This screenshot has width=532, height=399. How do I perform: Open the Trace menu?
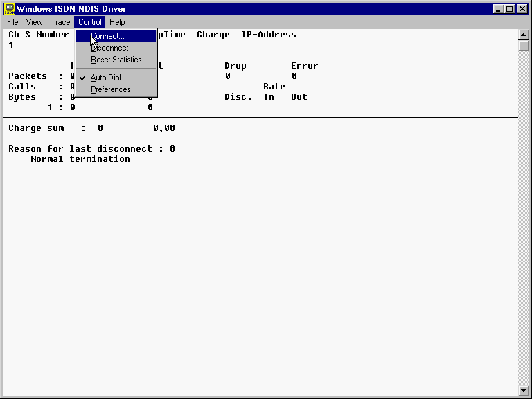pyautogui.click(x=60, y=22)
